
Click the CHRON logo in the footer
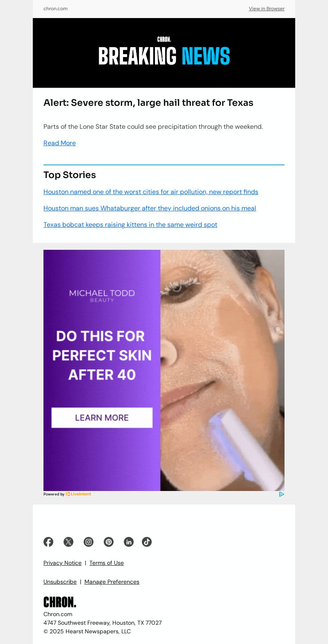pyautogui.click(x=60, y=602)
